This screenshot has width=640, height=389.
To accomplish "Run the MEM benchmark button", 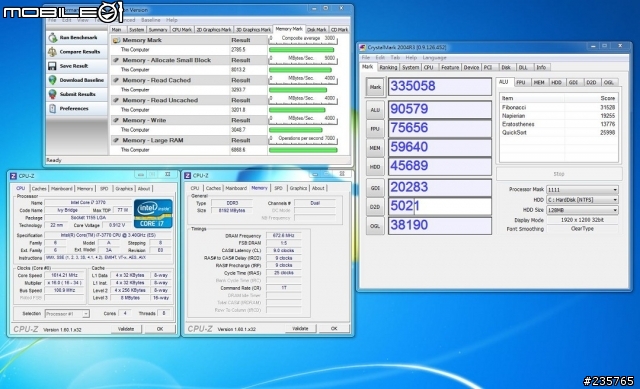I will [x=375, y=148].
